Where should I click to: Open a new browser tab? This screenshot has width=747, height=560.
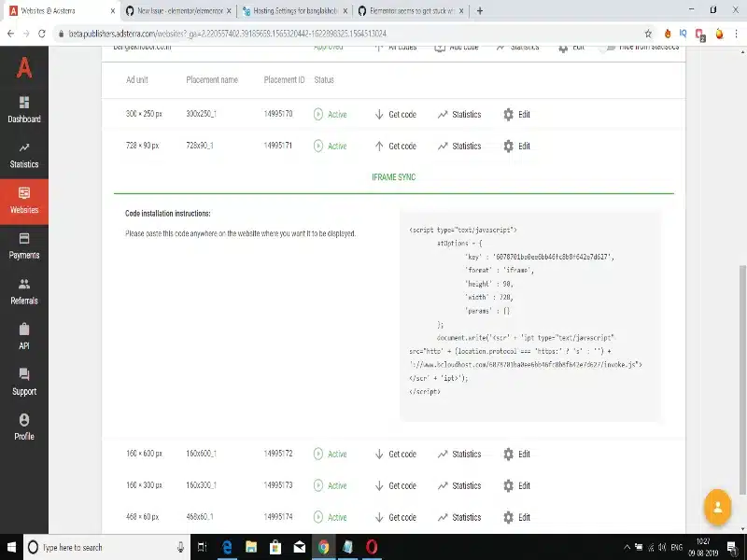point(480,10)
